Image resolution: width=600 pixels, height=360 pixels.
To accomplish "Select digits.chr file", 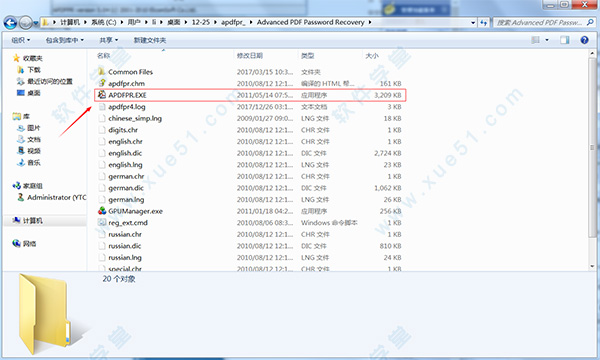I will point(123,130).
